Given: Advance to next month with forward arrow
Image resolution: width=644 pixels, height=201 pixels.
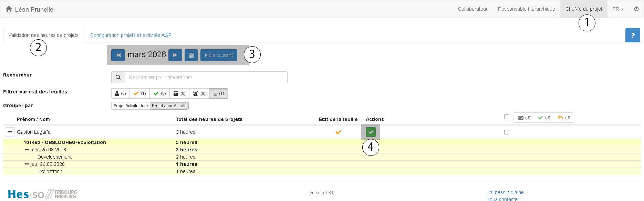Looking at the screenshot, I should [x=175, y=55].
